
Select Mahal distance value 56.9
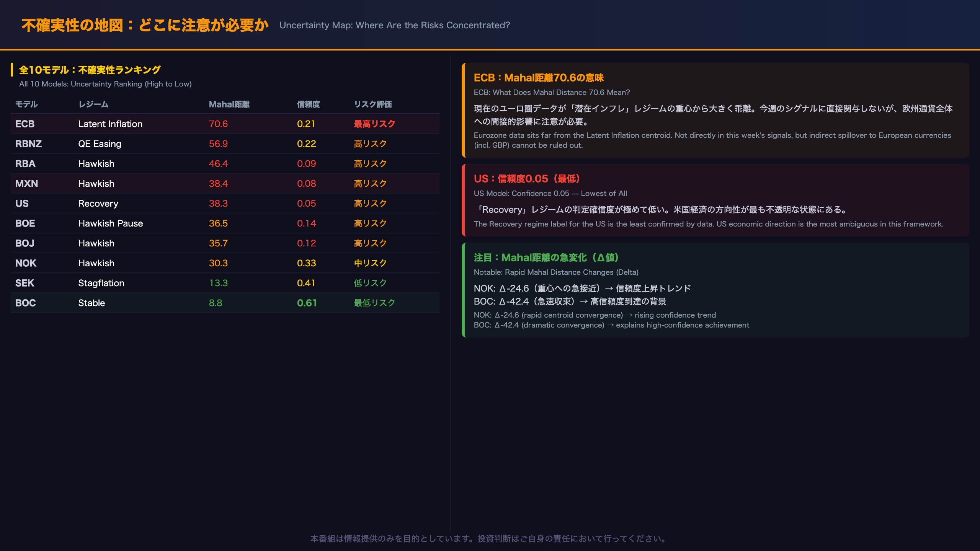pyautogui.click(x=218, y=144)
